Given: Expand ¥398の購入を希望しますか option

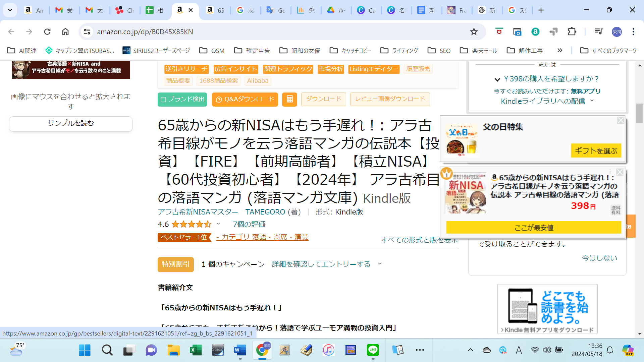Looking at the screenshot, I should point(547,79).
